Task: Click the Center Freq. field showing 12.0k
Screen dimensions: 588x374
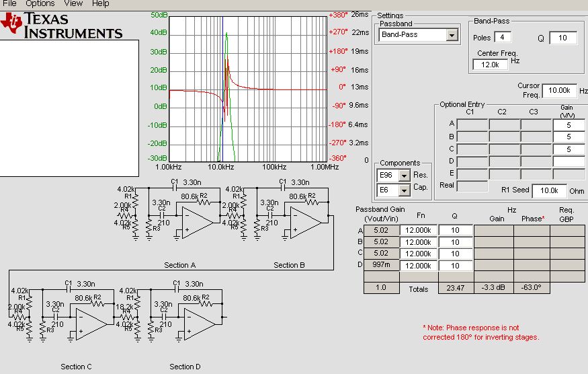Action: [490, 65]
